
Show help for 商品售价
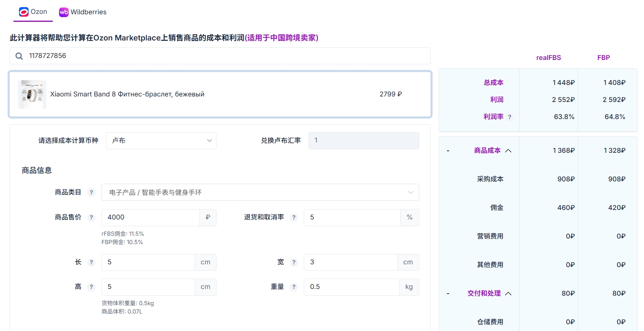(91, 217)
